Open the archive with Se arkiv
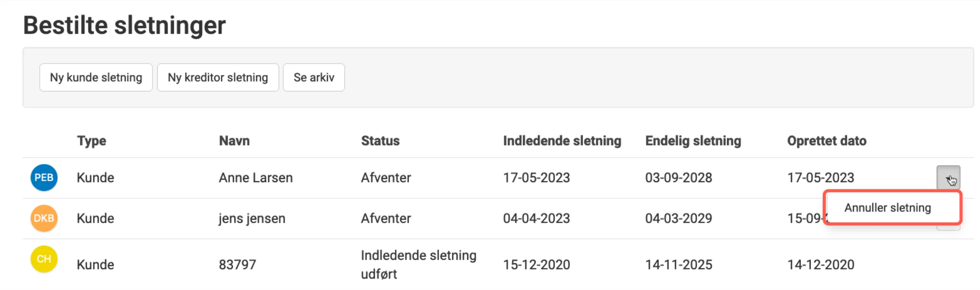The height and width of the screenshot is (290, 980). [x=314, y=77]
